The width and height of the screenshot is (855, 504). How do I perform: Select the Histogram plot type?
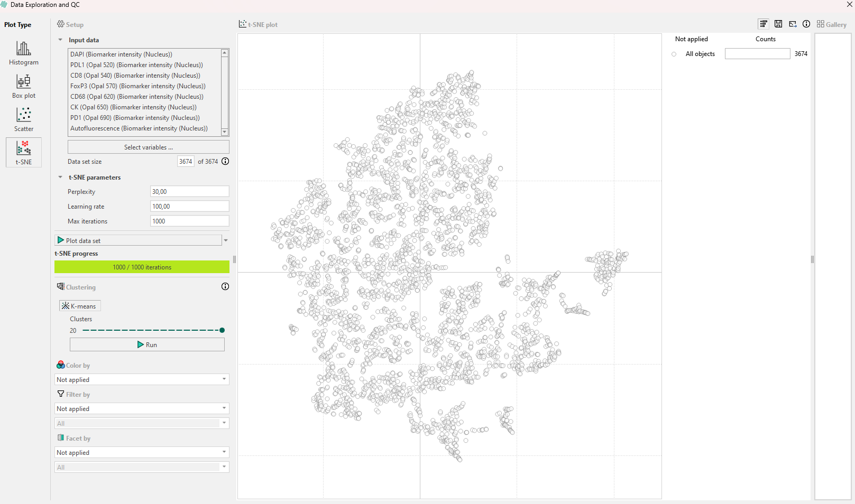click(24, 53)
